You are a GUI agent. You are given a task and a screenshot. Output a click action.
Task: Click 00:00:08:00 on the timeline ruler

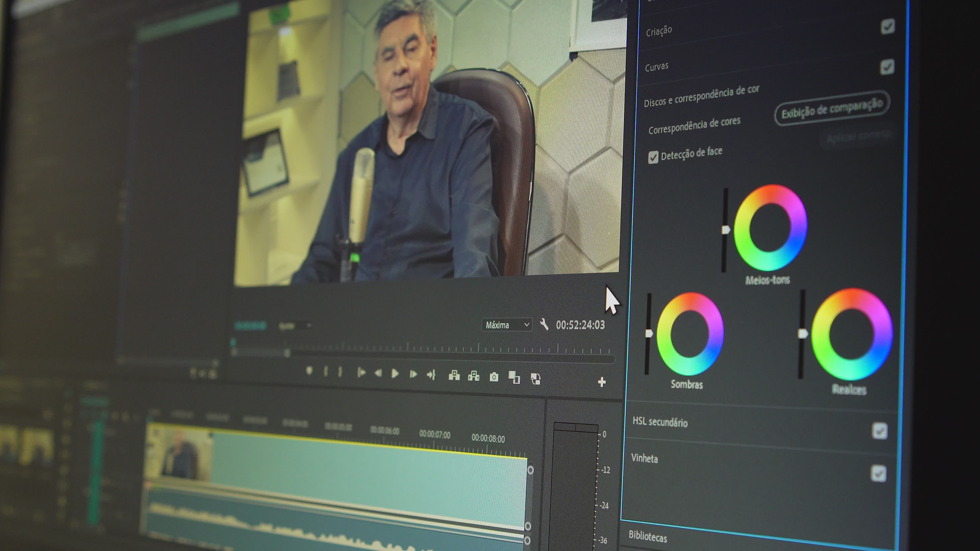488,439
